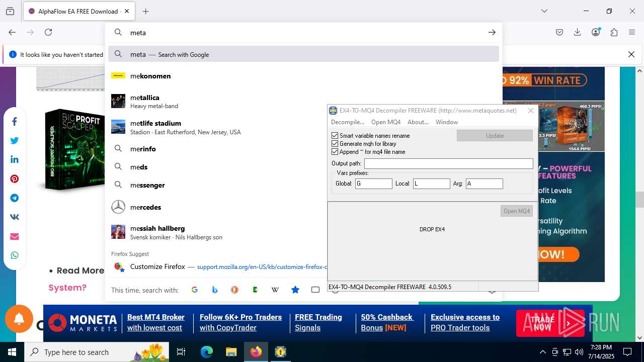Share the page on LinkedIn
This screenshot has height=362, width=644.
click(x=15, y=160)
